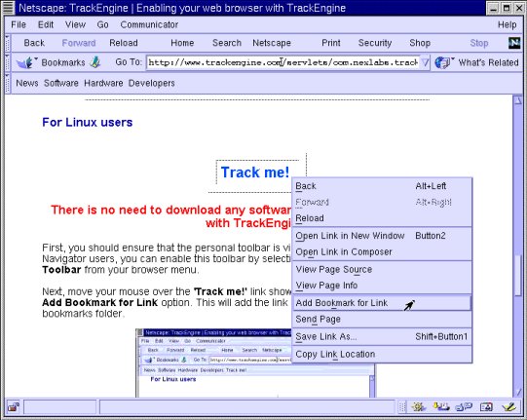Screen dimensions: 527x420
Task: Click Reload in the navigation toolbar
Action: (124, 43)
